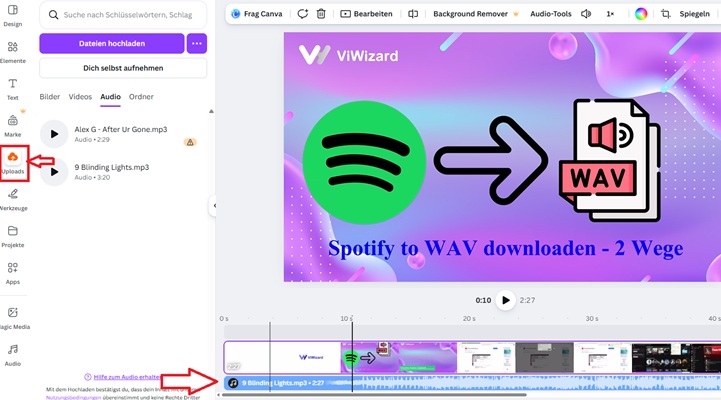721x400 pixels.
Task: Open more upload options (three dots)
Action: coord(197,43)
